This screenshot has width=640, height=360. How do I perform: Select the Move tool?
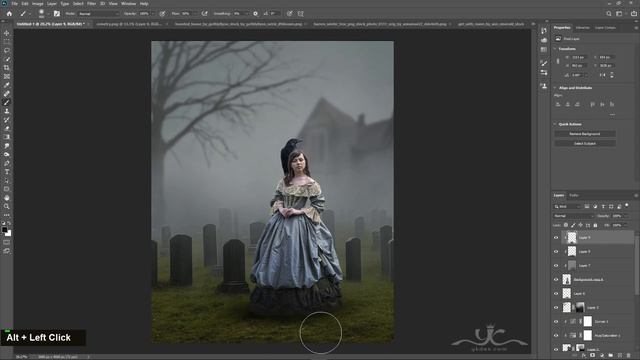click(7, 33)
